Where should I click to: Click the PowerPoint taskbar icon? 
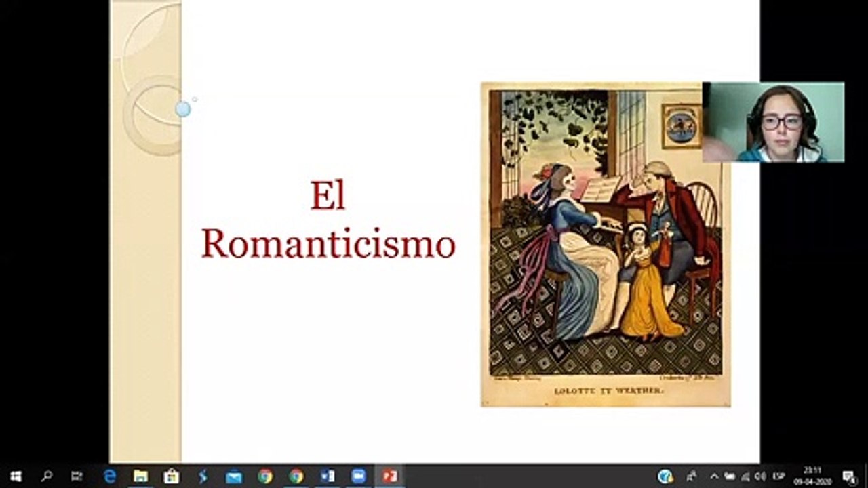click(390, 476)
